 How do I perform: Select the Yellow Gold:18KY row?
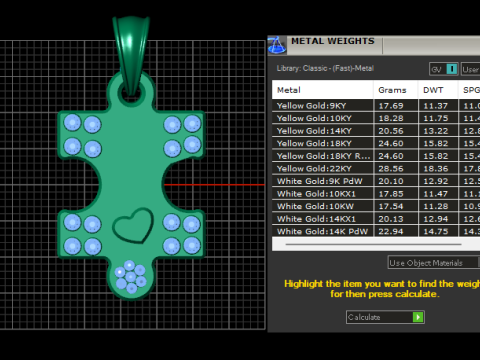[x=376, y=143]
